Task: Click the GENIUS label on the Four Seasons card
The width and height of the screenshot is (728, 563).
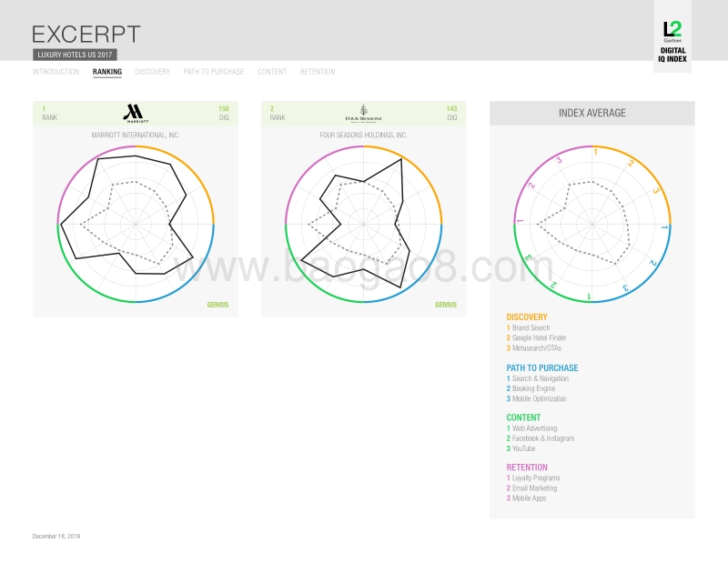Action: point(446,305)
